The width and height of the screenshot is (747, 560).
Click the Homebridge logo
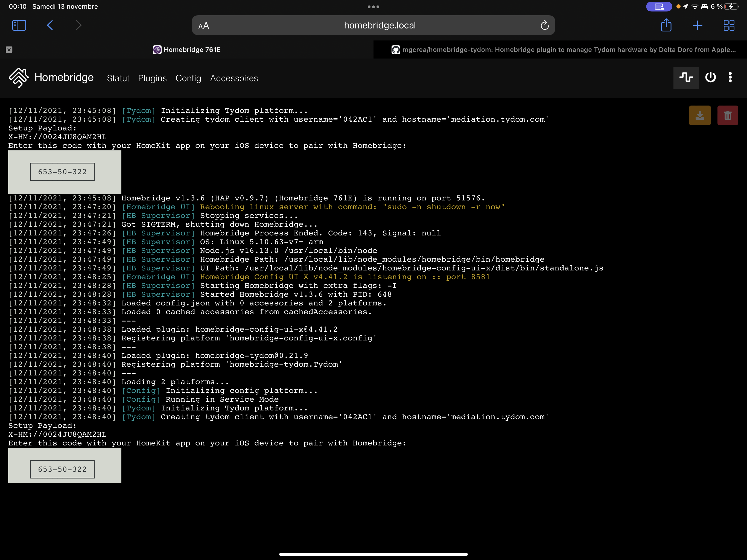point(19,78)
